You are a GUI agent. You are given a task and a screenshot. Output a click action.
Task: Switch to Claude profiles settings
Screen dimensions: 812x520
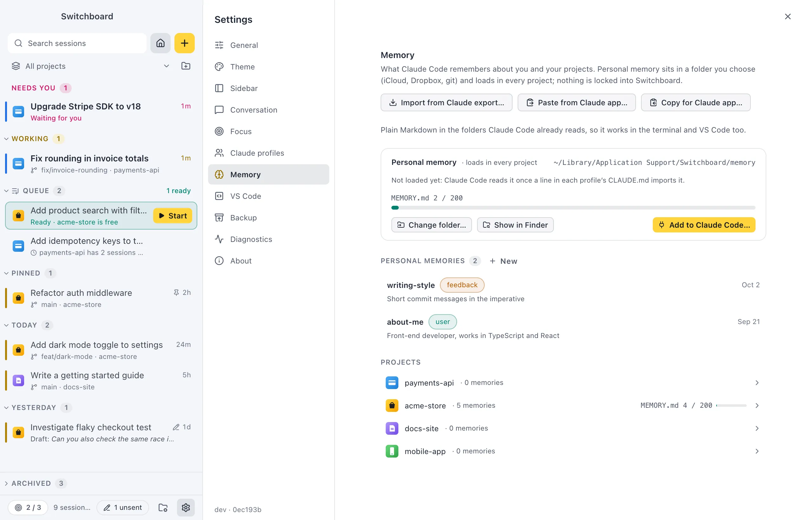[269, 153]
